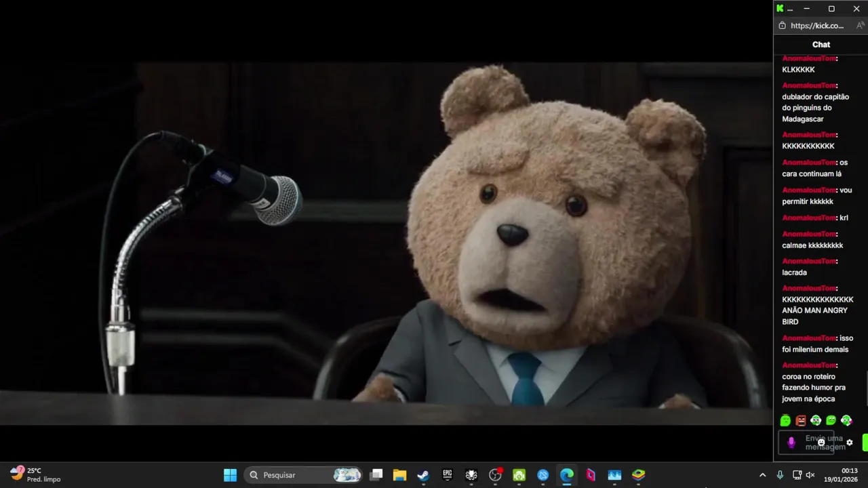The image size is (868, 488).
Task: Open File Explorer from the taskbar
Action: 399,475
